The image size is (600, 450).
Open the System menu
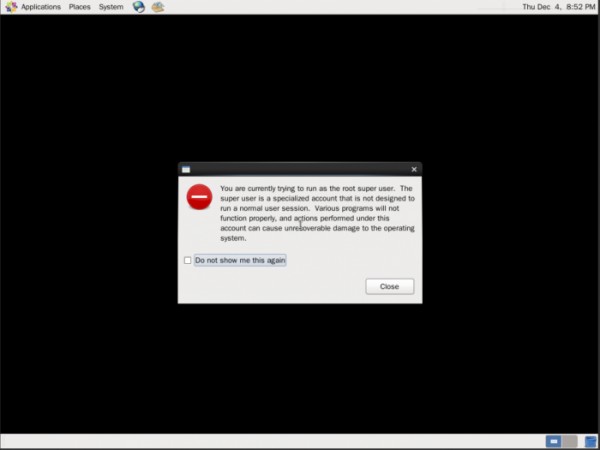[x=111, y=7]
